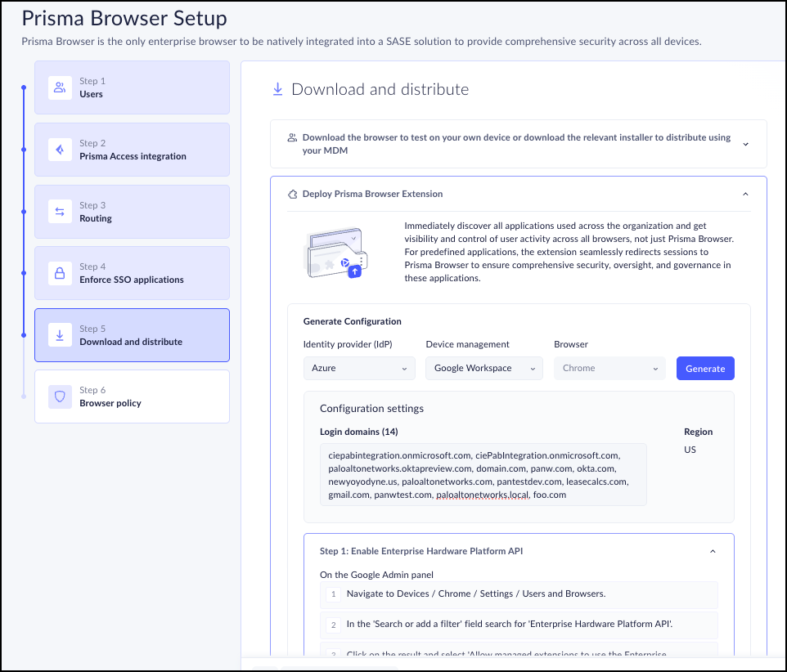
Task: Open the Browser Chrome dropdown
Action: [x=609, y=368]
